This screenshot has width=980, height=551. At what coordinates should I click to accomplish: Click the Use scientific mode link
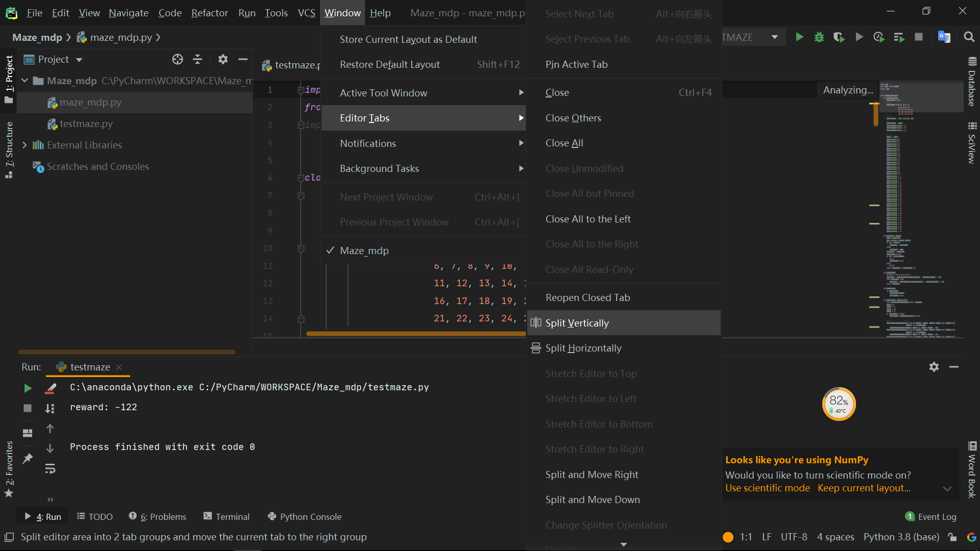[767, 488]
